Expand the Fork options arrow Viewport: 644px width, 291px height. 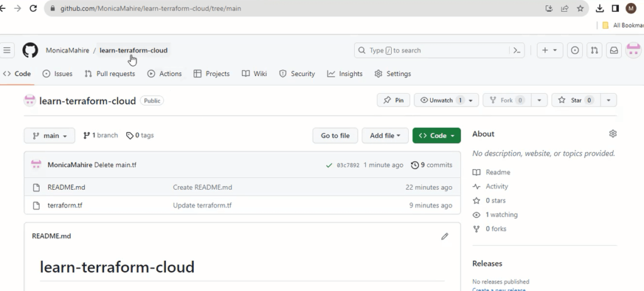(539, 100)
